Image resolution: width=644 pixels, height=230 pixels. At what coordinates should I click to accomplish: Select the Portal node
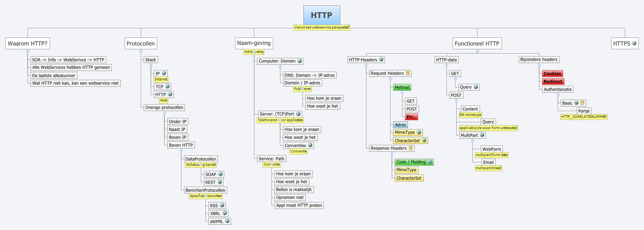point(584,111)
